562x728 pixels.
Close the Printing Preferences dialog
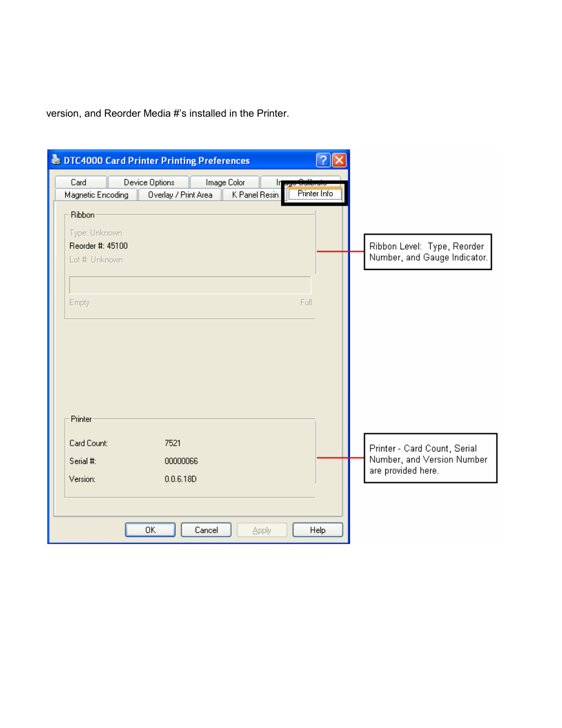coord(339,160)
